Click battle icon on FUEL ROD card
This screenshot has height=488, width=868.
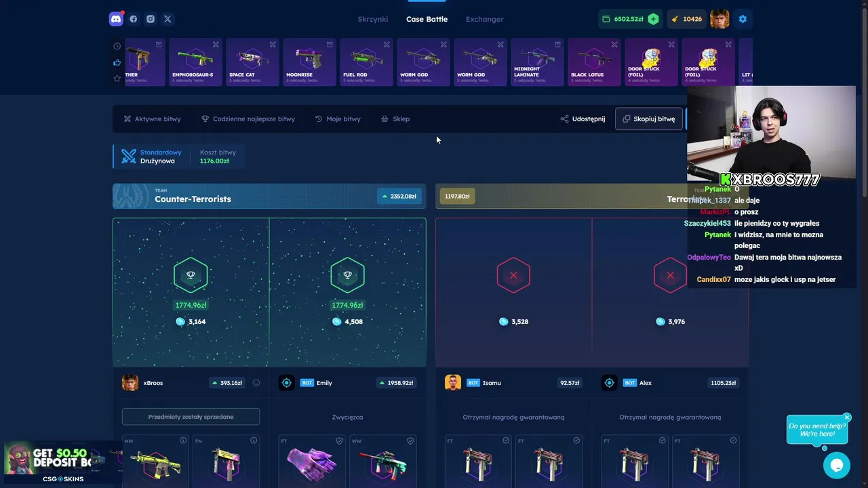coord(387,45)
